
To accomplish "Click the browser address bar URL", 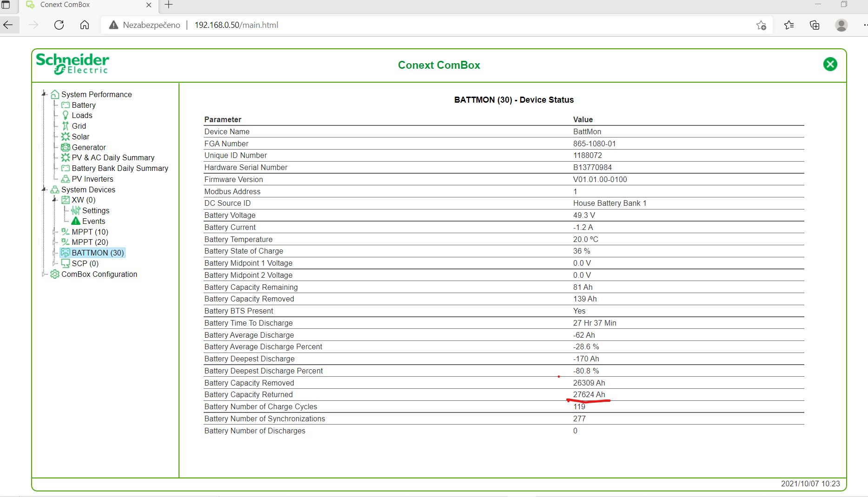I will pos(236,25).
